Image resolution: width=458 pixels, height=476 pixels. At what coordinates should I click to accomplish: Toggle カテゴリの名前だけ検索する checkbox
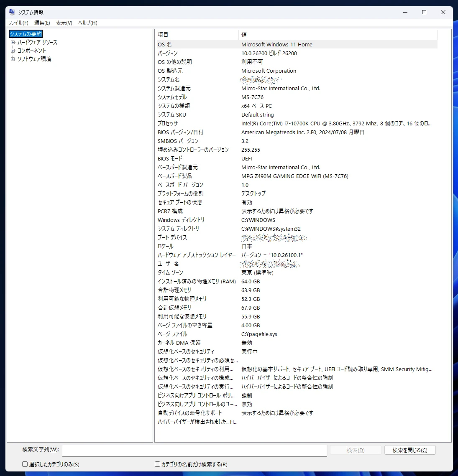tap(158, 464)
